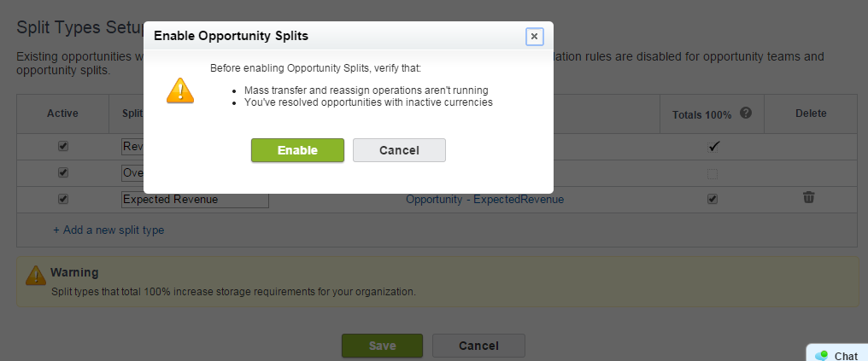
Task: Toggle Active checkbox in the second split row
Action: [63, 172]
